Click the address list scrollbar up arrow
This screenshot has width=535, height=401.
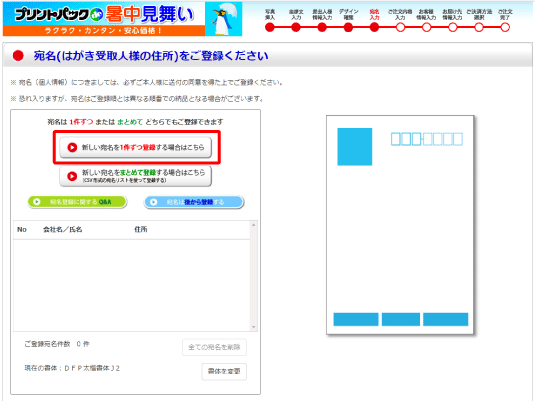tap(254, 225)
